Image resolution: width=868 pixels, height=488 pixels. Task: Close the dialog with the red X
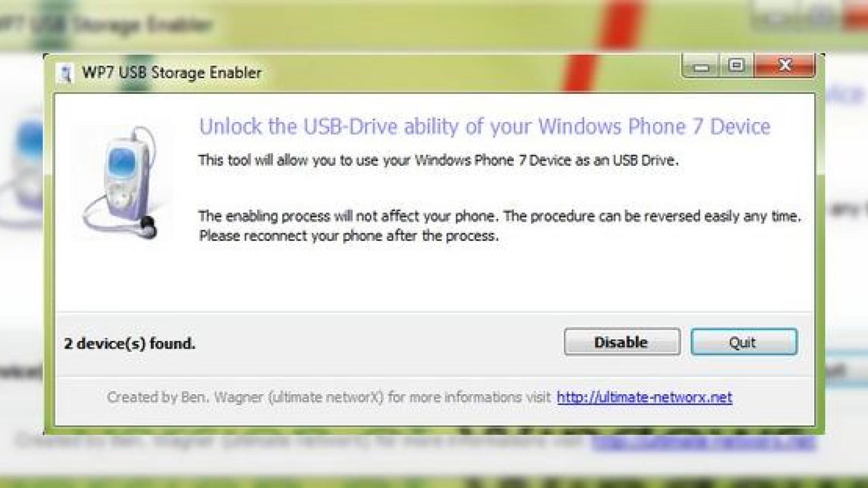(x=784, y=66)
